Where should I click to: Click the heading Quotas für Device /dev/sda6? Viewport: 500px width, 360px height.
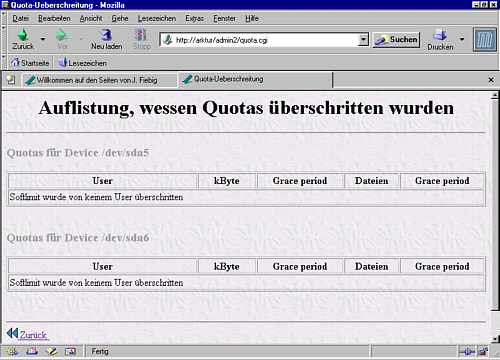click(x=78, y=238)
